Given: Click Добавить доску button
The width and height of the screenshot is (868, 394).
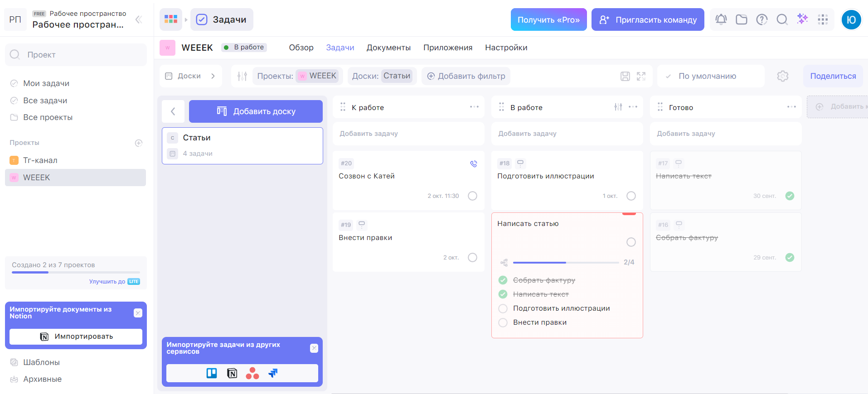Looking at the screenshot, I should [256, 111].
